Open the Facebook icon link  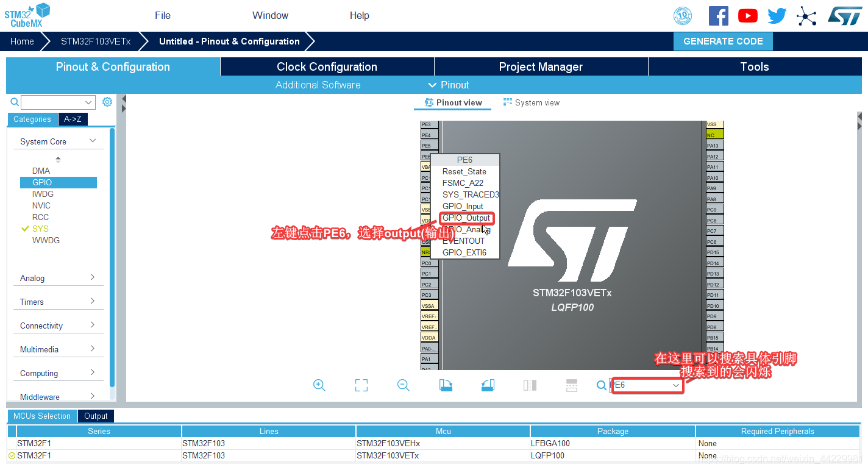click(x=719, y=16)
